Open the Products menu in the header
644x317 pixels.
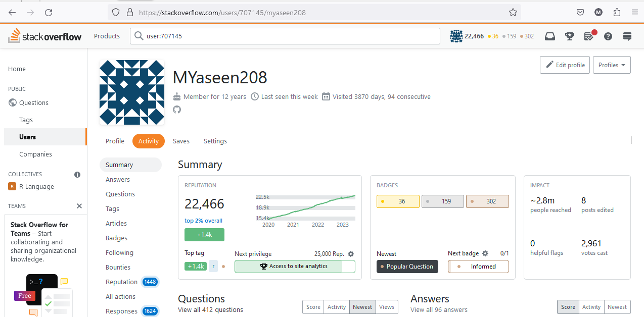107,36
